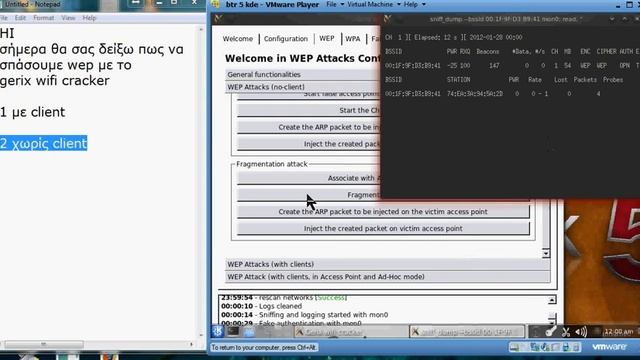The height and width of the screenshot is (360, 640).
Task: Click '1 με client' line in Notepad
Action: (x=33, y=112)
